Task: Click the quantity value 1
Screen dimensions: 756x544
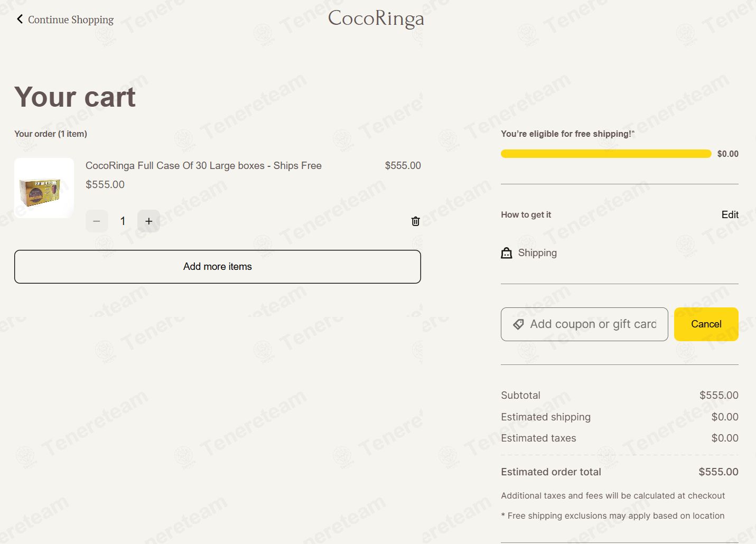Action: point(123,221)
